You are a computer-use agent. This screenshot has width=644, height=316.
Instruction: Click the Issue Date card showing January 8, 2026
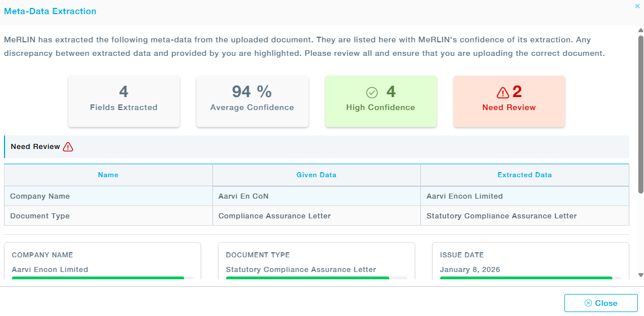pos(530,261)
